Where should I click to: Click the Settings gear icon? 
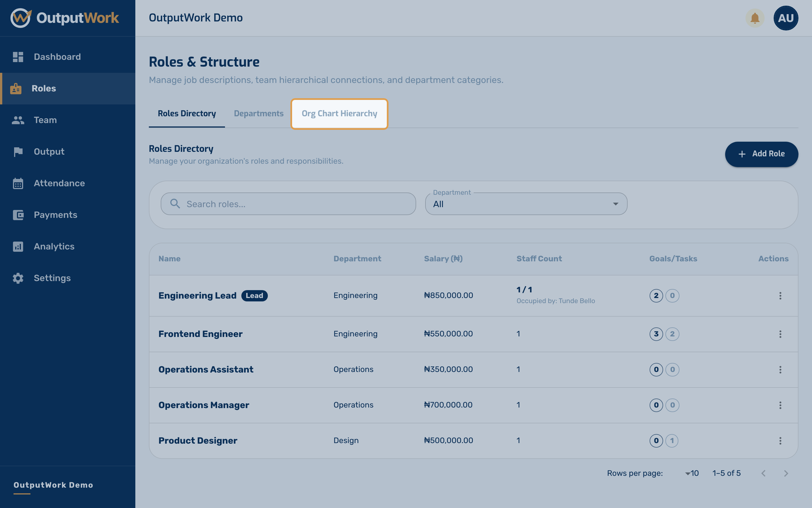pyautogui.click(x=18, y=278)
